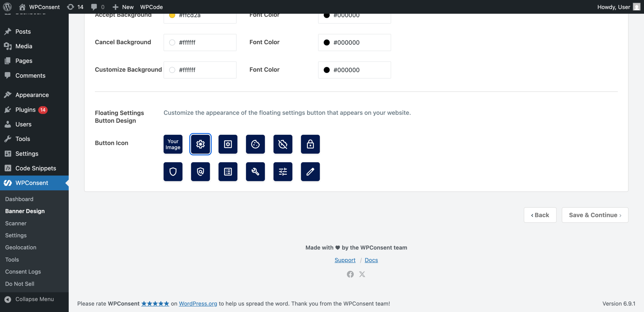Select the Cancel Background color radio

[x=172, y=42]
